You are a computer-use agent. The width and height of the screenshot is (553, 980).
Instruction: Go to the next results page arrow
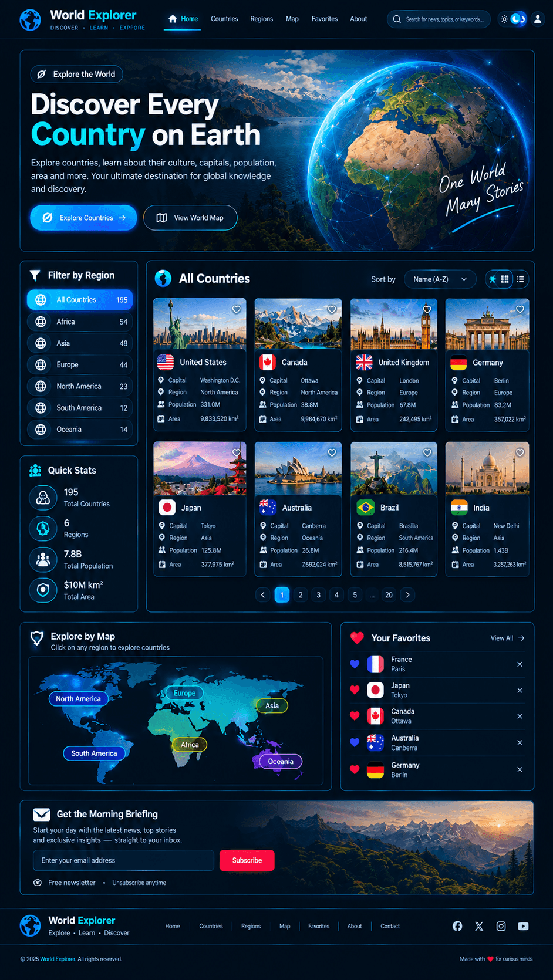click(407, 595)
